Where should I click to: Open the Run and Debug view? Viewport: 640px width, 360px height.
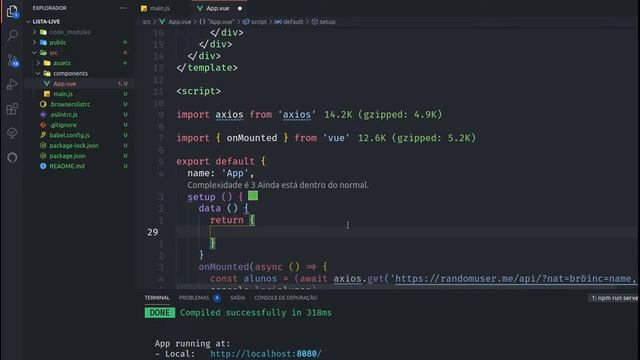tap(12, 84)
